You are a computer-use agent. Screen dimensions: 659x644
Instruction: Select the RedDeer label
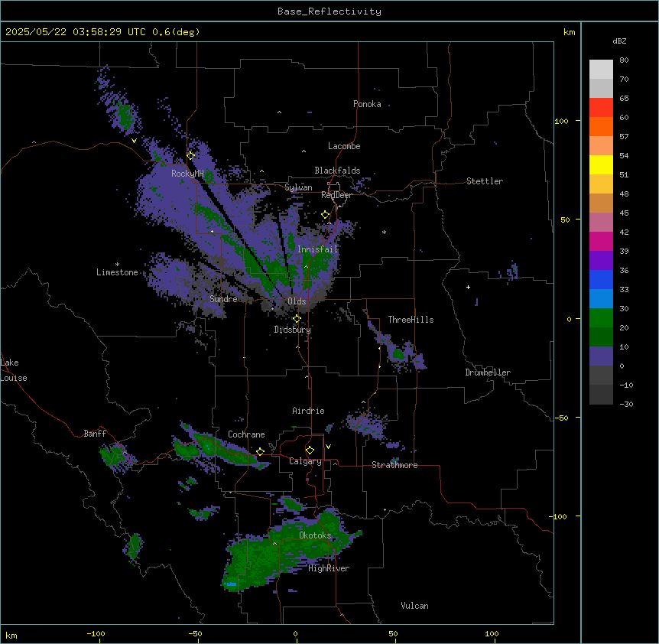(x=336, y=195)
